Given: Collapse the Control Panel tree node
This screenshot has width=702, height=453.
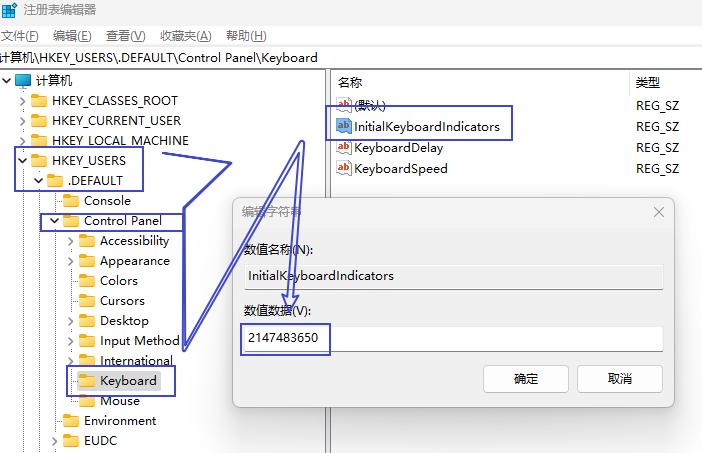Looking at the screenshot, I should [54, 221].
